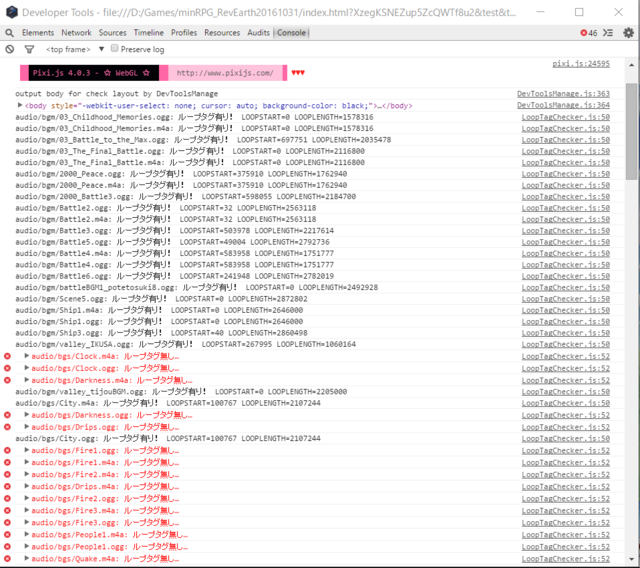Click the http://www.pixijs.com/ banner link

(225, 73)
